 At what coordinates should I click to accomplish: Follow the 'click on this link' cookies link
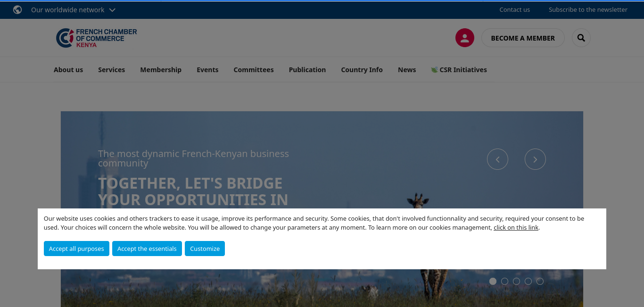pyautogui.click(x=516, y=227)
